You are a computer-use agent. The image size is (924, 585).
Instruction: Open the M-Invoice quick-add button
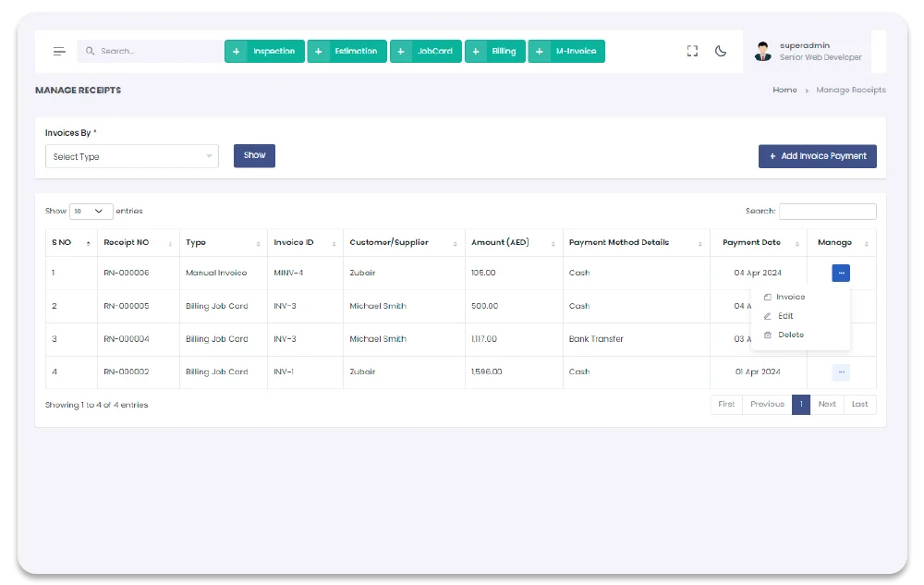566,52
